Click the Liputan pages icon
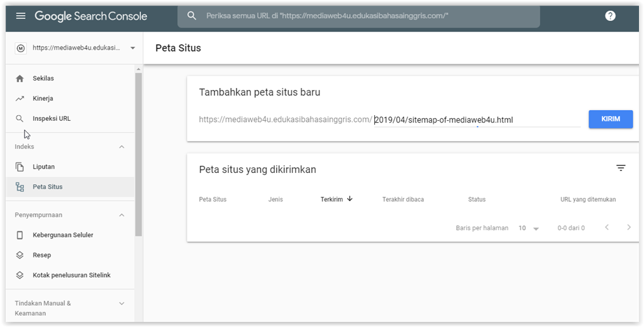This screenshot has width=644, height=327. [x=19, y=167]
